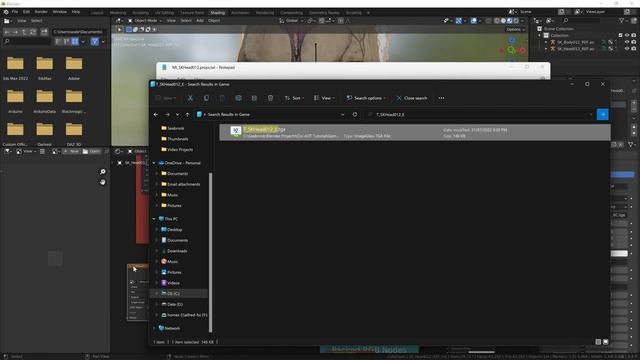Open the Add menu in viewport header
This screenshot has height=360, width=640.
(x=200, y=20)
